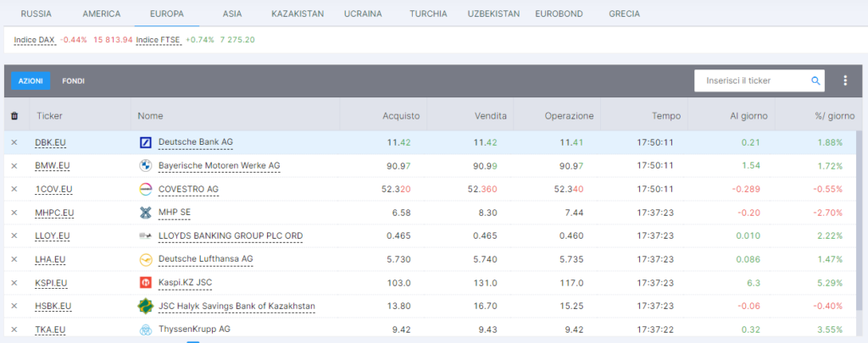Select the EUROPA tab
Viewport: 868px width, 343px height.
click(x=167, y=14)
